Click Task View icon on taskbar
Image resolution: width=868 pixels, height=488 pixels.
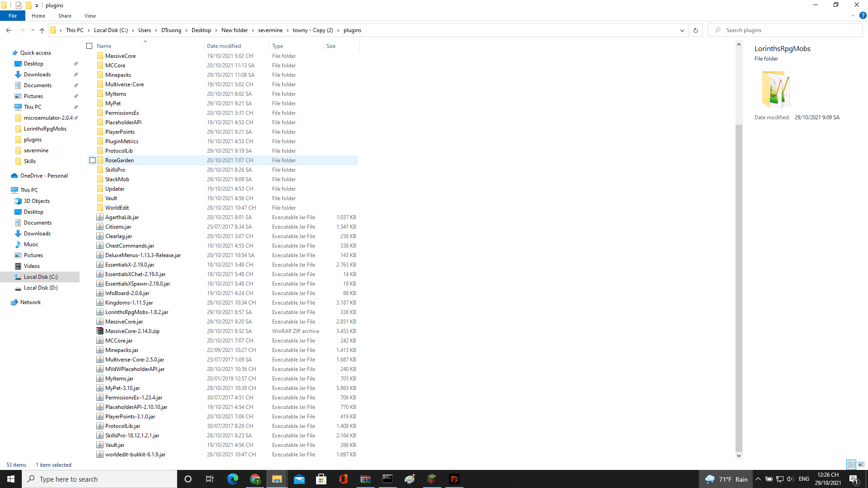[209, 479]
